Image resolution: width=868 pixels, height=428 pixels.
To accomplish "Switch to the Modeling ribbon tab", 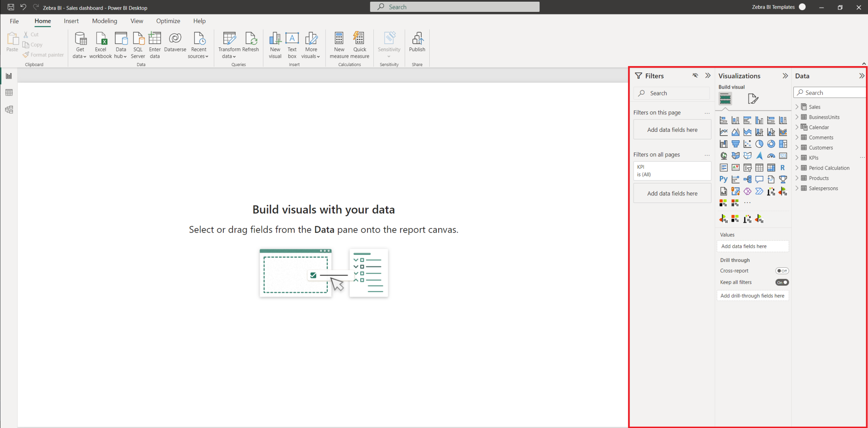I will (105, 21).
